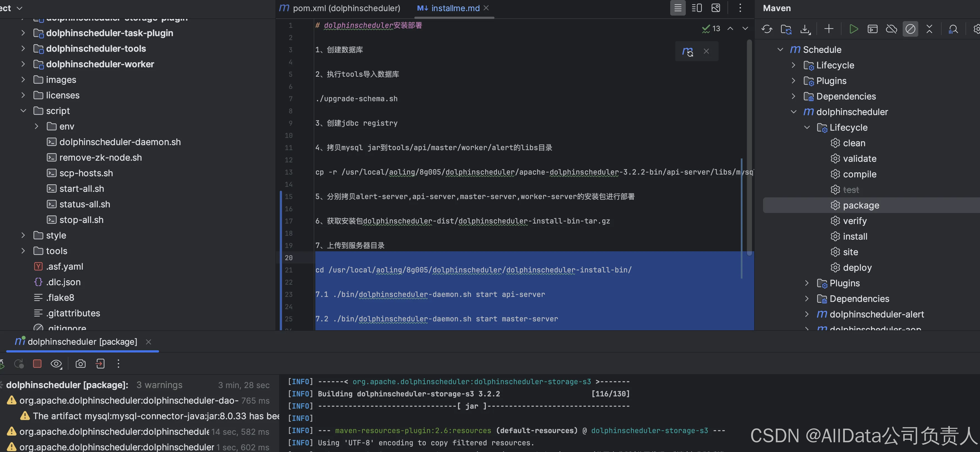Image resolution: width=980 pixels, height=452 pixels.
Task: Show Maven dependencies analyzer icon
Action: click(x=953, y=29)
